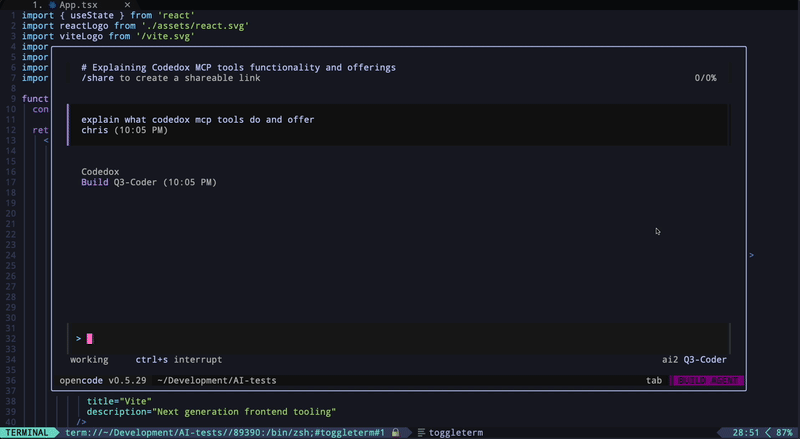The height and width of the screenshot is (439, 800).
Task: Click the 'working' status text
Action: (x=89, y=359)
